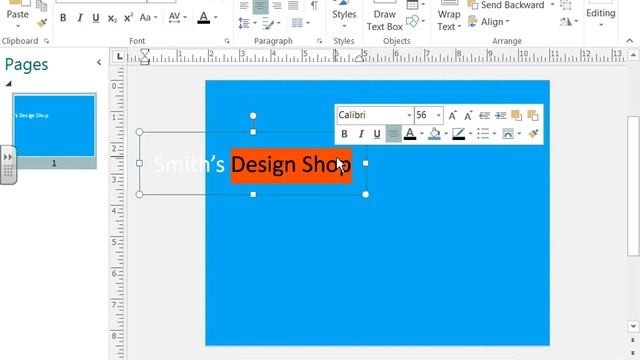Toggle Bold in the ribbon Font group

tap(63, 18)
